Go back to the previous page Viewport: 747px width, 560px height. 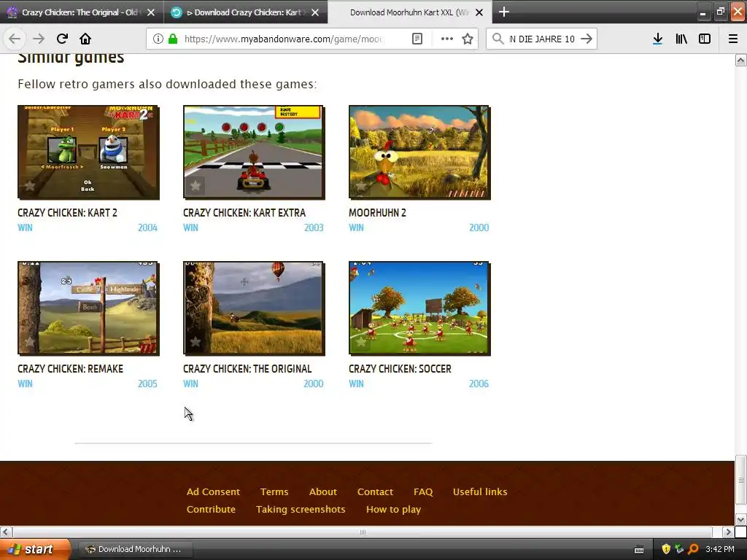(x=15, y=39)
